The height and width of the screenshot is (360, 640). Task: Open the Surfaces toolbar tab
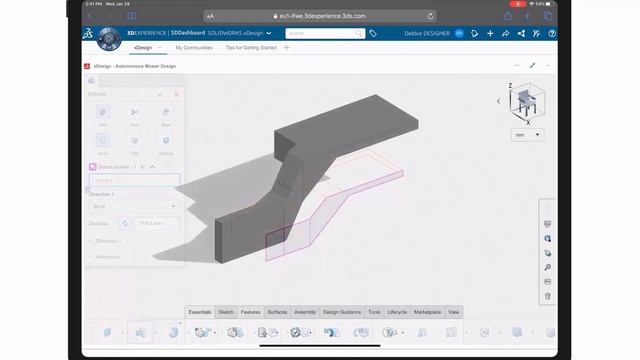pos(277,312)
